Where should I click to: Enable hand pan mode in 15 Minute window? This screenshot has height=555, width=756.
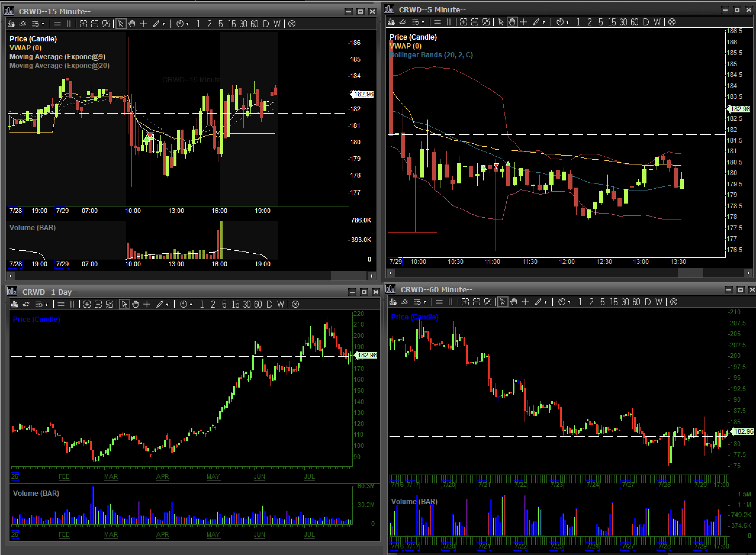(x=132, y=24)
